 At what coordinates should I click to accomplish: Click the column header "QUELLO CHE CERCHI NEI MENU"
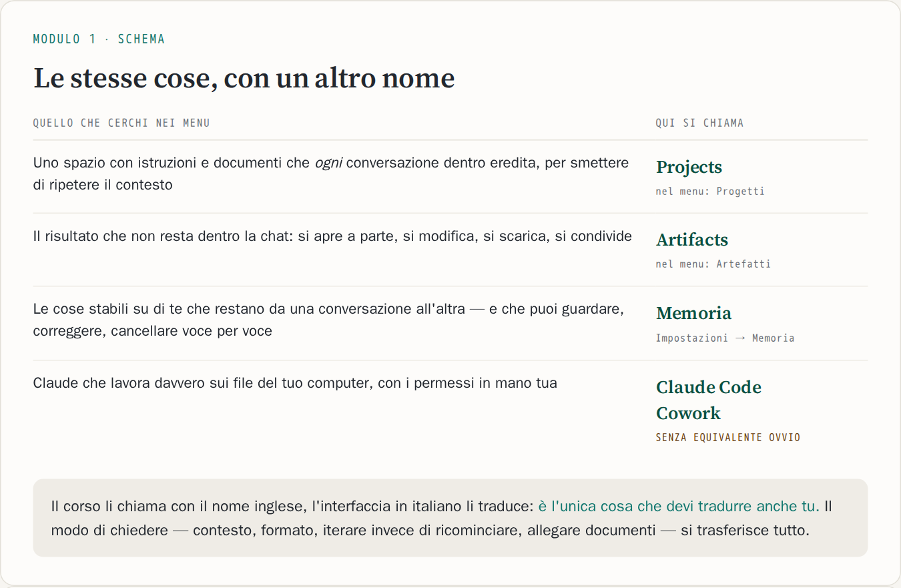(x=121, y=123)
